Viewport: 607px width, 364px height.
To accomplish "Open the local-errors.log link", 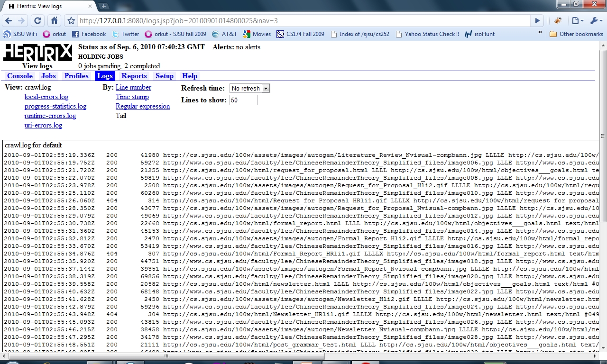I will pos(46,97).
